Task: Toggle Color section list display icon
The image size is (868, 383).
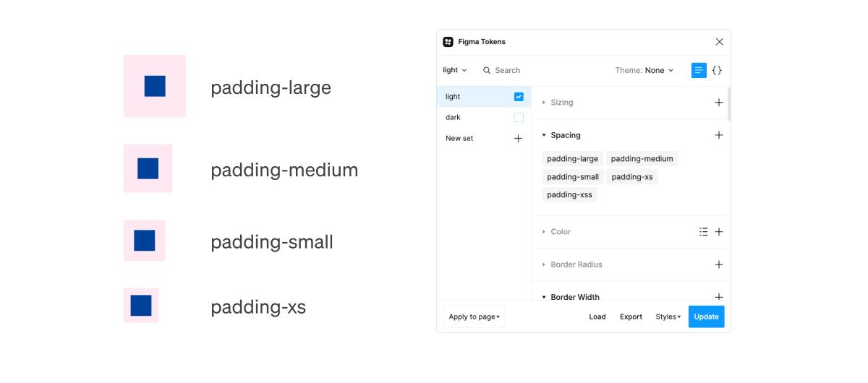Action: click(x=703, y=232)
